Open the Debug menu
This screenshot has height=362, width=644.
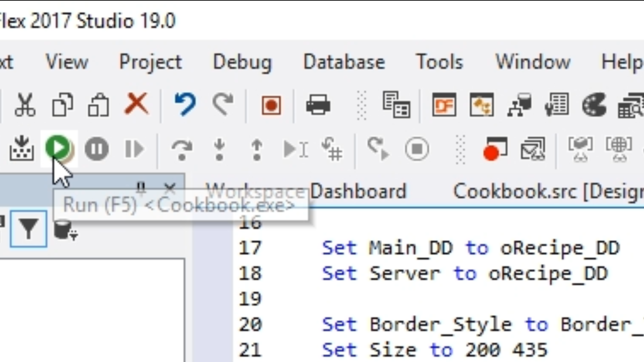click(x=242, y=62)
